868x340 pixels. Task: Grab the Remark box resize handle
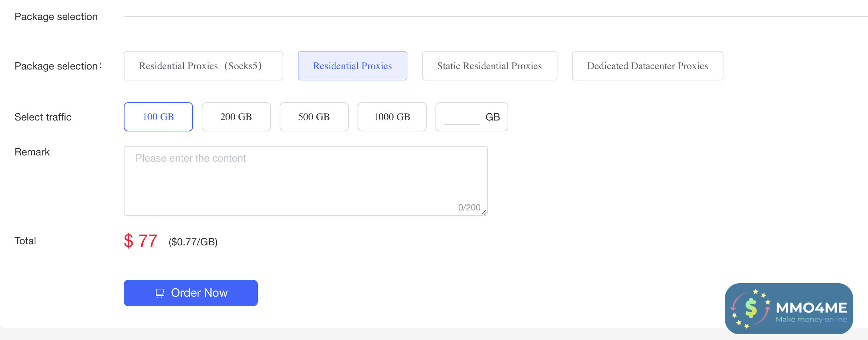[484, 212]
